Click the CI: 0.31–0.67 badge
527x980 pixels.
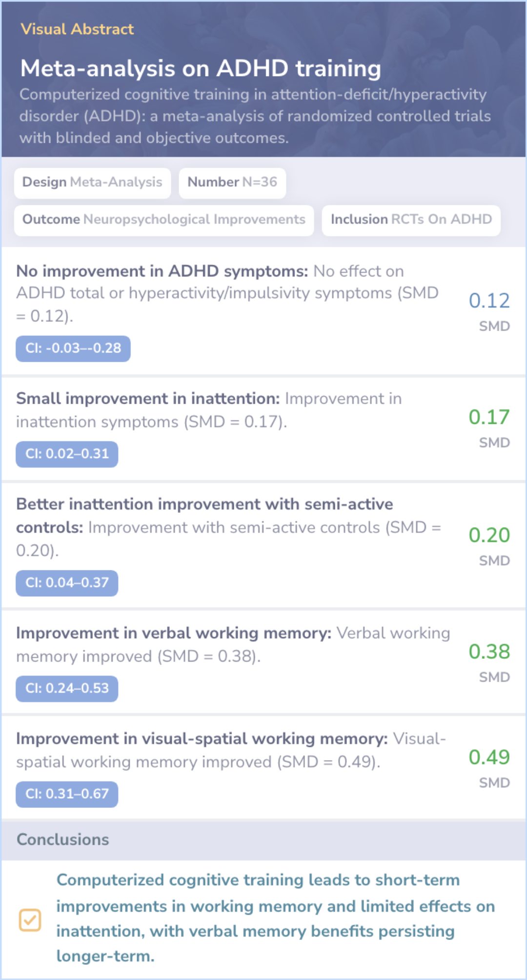67,794
